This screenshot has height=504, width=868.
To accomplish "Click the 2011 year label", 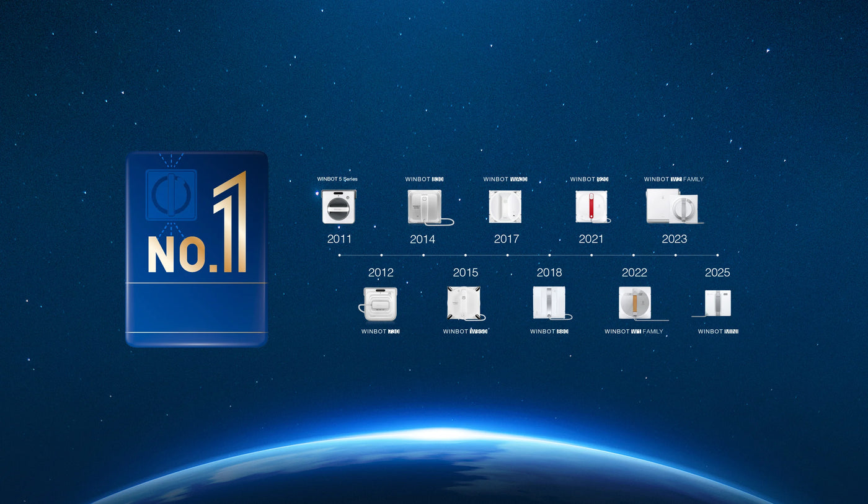I will (339, 239).
